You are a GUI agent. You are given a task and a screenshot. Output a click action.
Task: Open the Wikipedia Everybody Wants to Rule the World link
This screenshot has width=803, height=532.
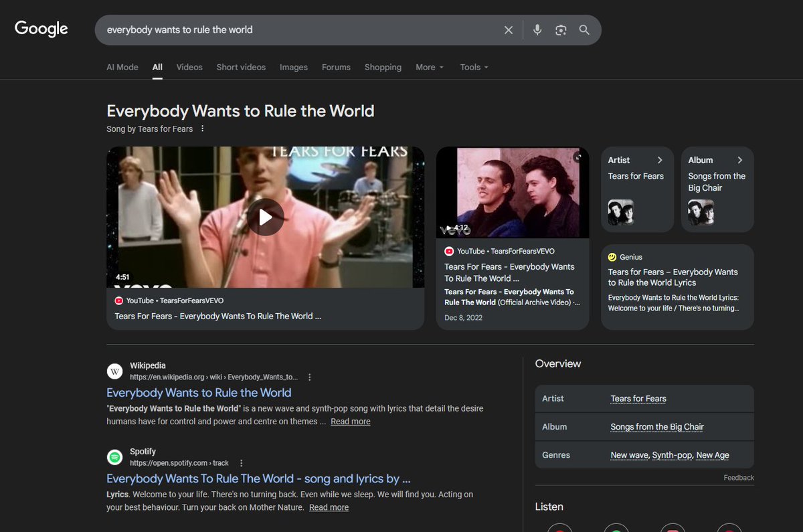199,393
